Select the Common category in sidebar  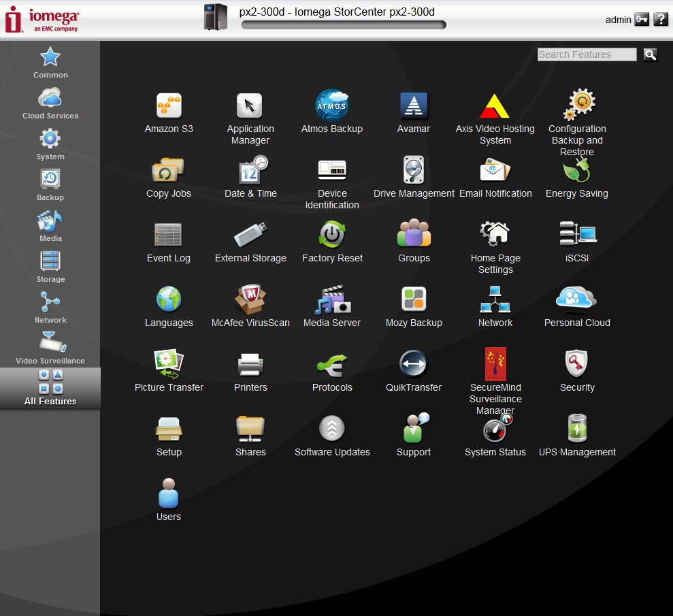point(50,63)
